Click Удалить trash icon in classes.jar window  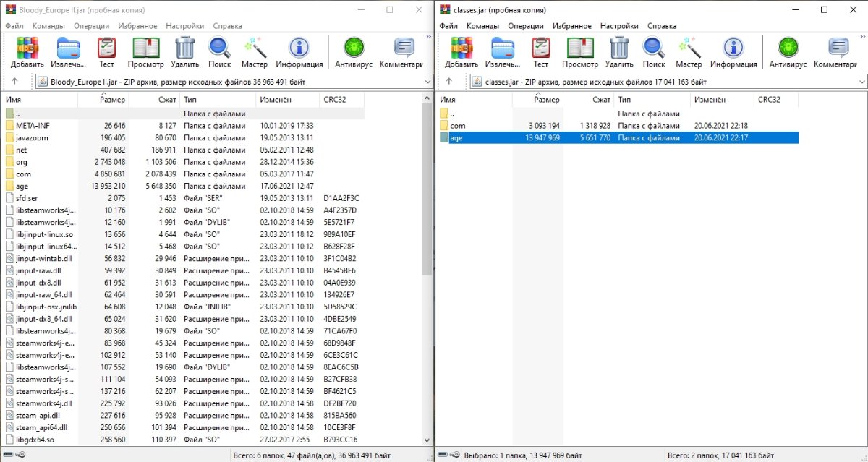tap(620, 47)
